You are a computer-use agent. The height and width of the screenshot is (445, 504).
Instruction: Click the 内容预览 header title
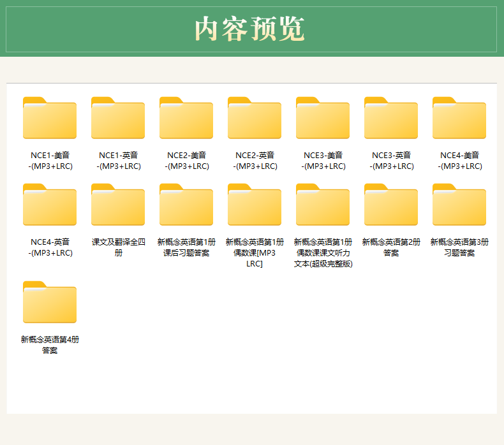click(x=249, y=29)
